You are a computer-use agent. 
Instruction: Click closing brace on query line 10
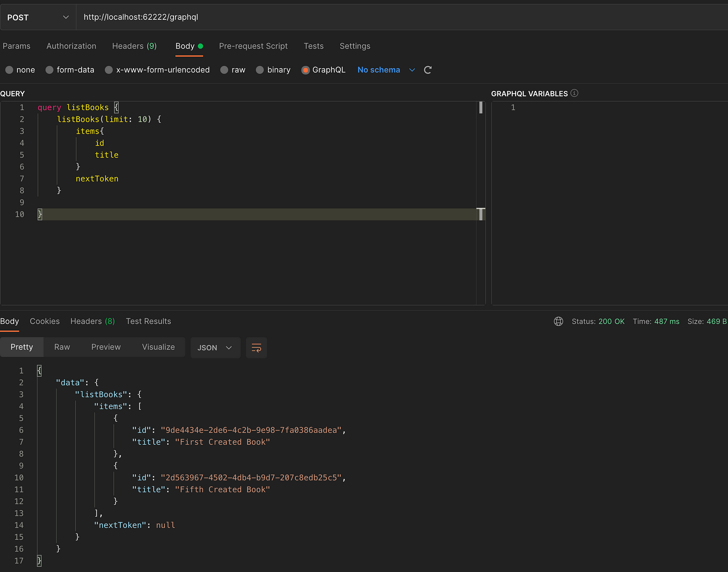click(x=40, y=214)
